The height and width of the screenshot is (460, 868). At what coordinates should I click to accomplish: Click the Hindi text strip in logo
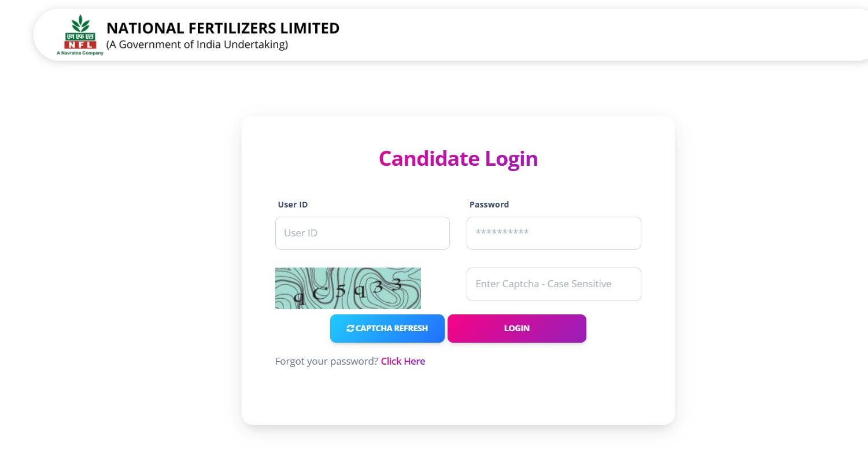(x=80, y=36)
